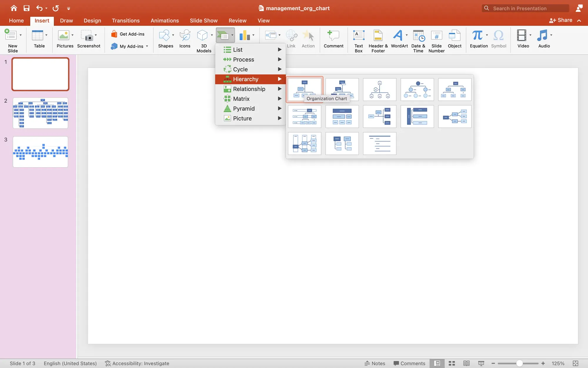588x368 pixels.
Task: Expand the Cycle SmartArt submenu
Action: point(250,69)
